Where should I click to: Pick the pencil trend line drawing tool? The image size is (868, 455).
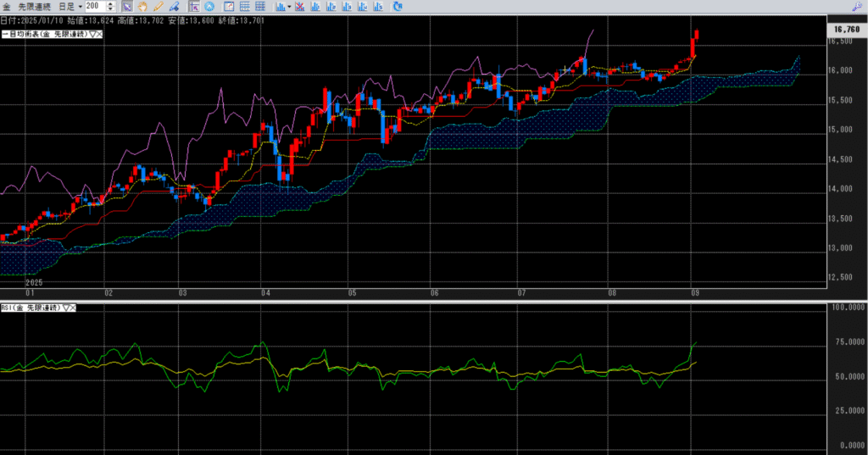[x=159, y=6]
